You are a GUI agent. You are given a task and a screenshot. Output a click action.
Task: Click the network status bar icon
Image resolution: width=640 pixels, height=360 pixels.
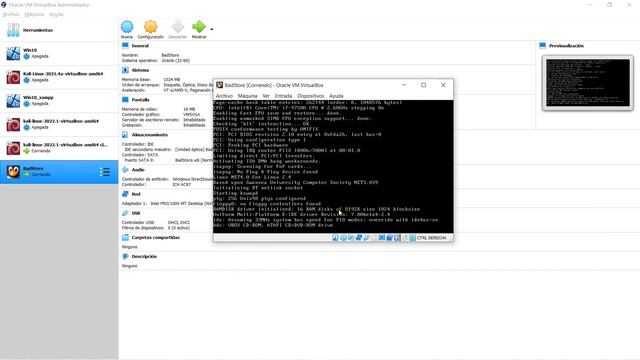(x=358, y=238)
